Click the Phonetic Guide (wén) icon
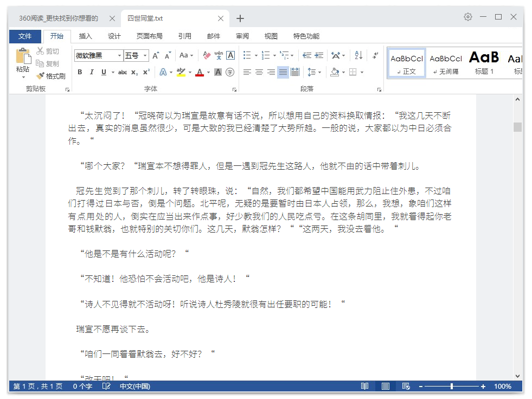This screenshot has height=399, width=532. (x=219, y=55)
